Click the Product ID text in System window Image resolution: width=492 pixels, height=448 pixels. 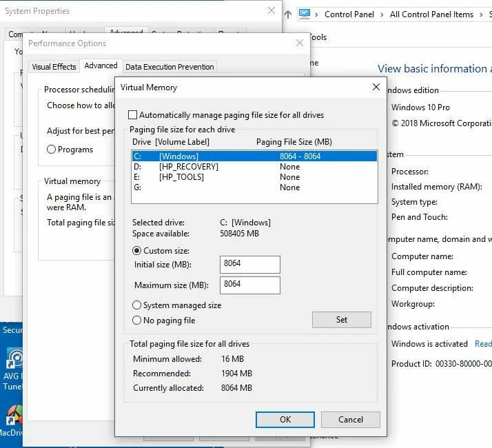(x=442, y=363)
